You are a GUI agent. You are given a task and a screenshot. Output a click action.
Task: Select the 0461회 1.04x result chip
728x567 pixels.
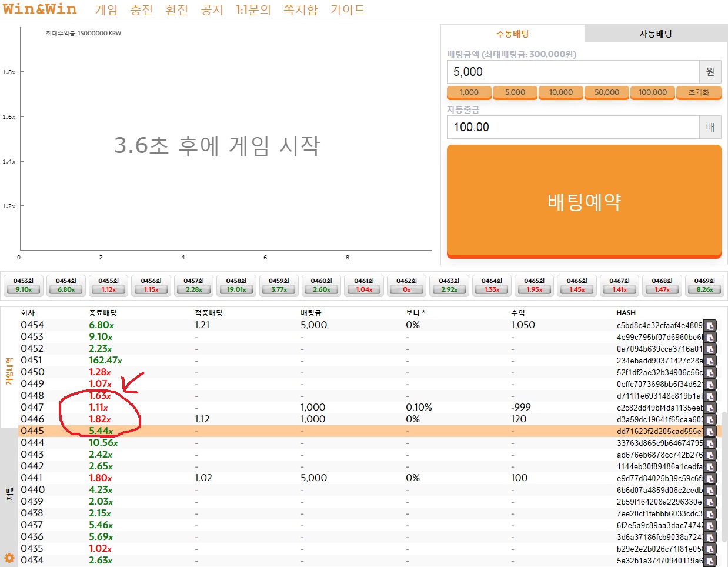tap(364, 285)
